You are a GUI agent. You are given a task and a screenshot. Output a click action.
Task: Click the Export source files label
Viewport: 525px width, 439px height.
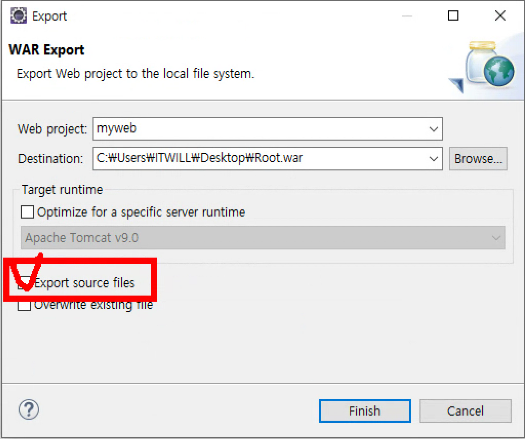[x=84, y=283]
